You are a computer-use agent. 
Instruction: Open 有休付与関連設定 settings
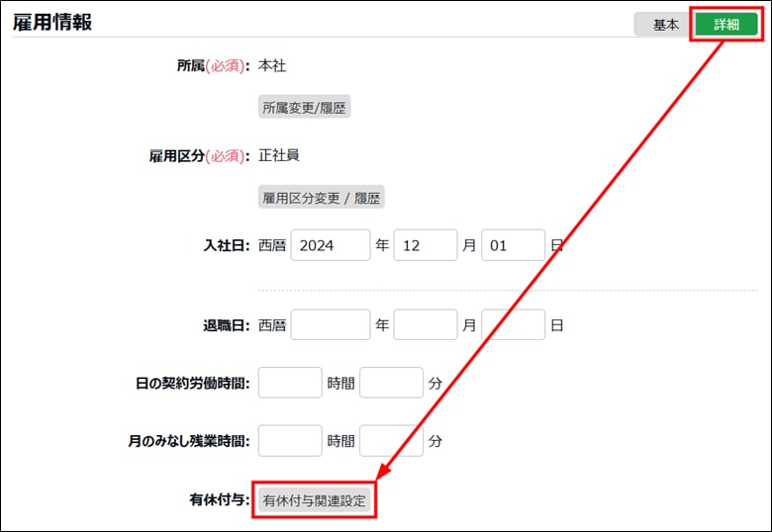point(315,500)
